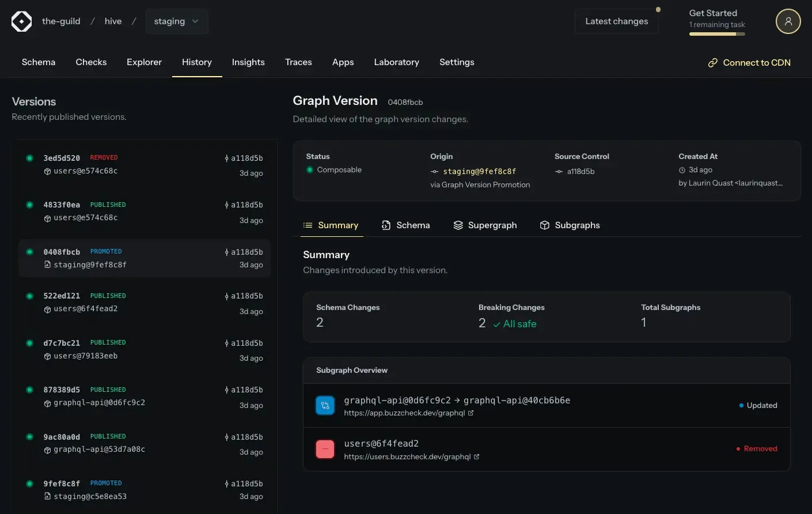Click the file icon beside staging@9fef8c8f in versions list
812x514 pixels.
(x=47, y=265)
